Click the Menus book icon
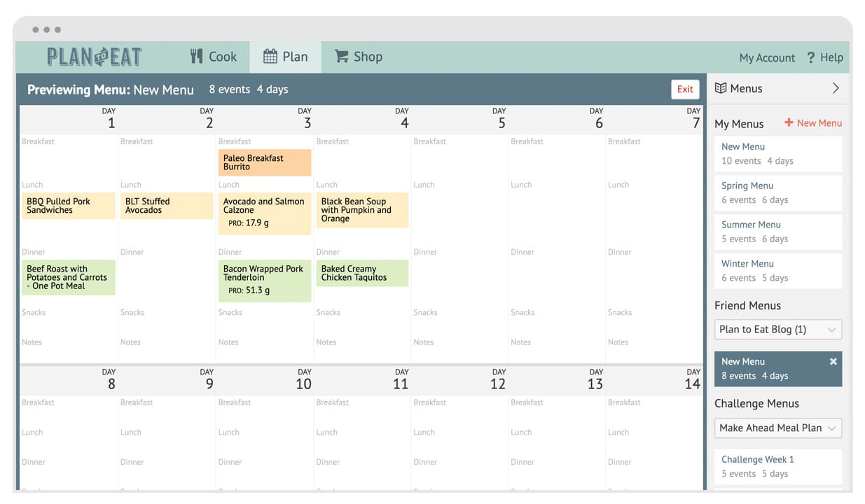 click(721, 88)
